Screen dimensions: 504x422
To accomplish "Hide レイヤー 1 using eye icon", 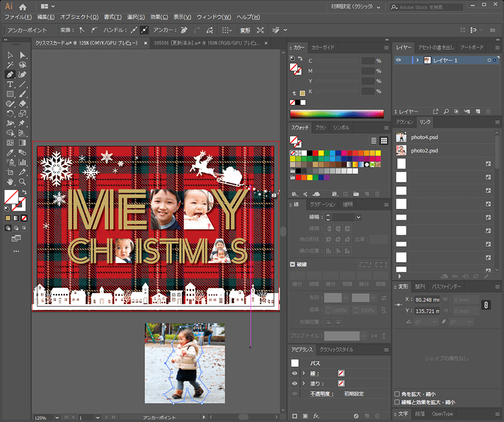I will pyautogui.click(x=399, y=60).
